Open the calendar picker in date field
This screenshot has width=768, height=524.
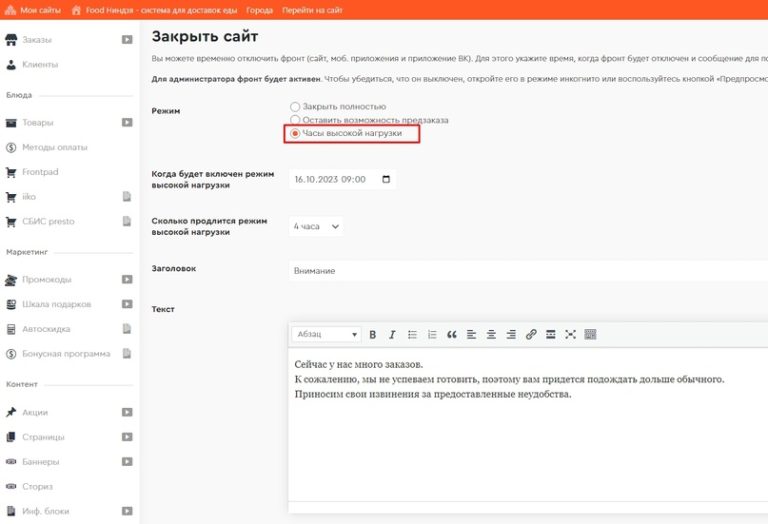386,179
